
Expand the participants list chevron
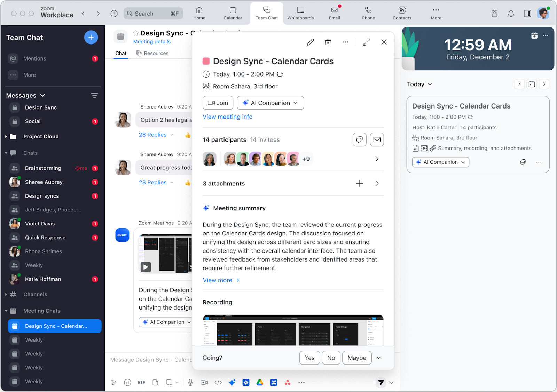(x=377, y=159)
